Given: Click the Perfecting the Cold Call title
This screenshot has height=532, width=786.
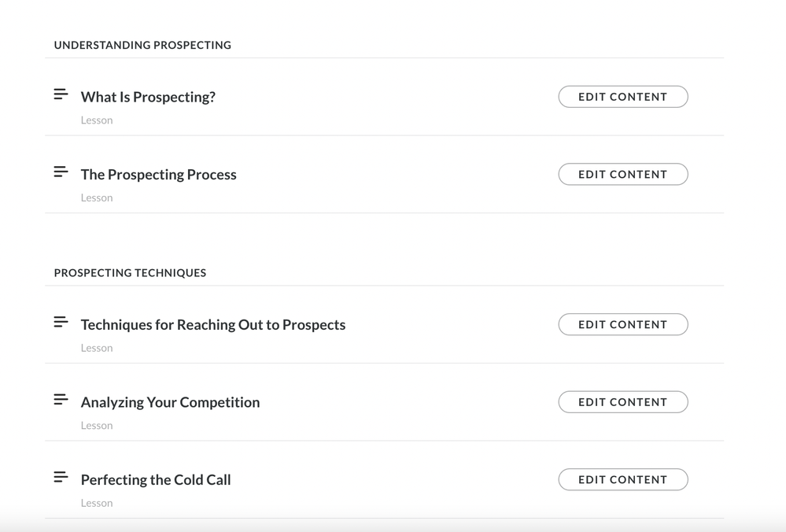Looking at the screenshot, I should [x=156, y=480].
